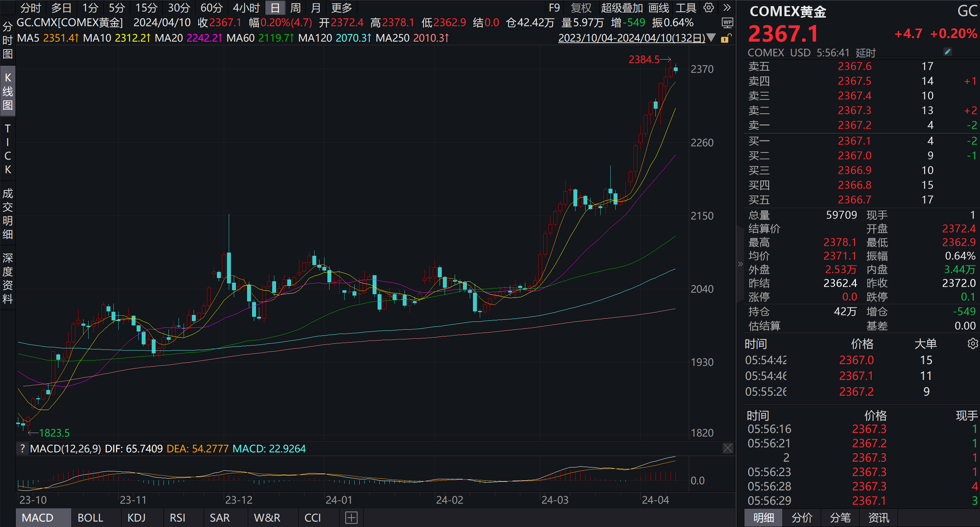The image size is (980, 527).
Task: Open the 更多 periods dropdown
Action: click(x=341, y=8)
